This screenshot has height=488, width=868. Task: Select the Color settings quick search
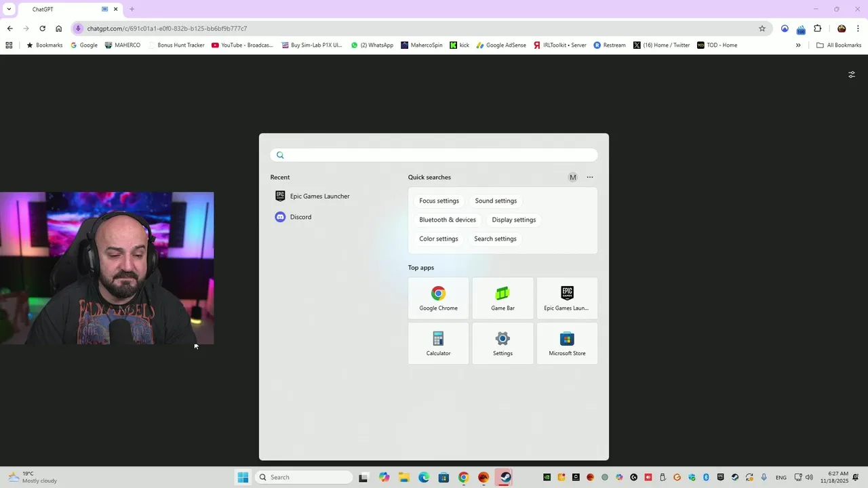pyautogui.click(x=439, y=239)
